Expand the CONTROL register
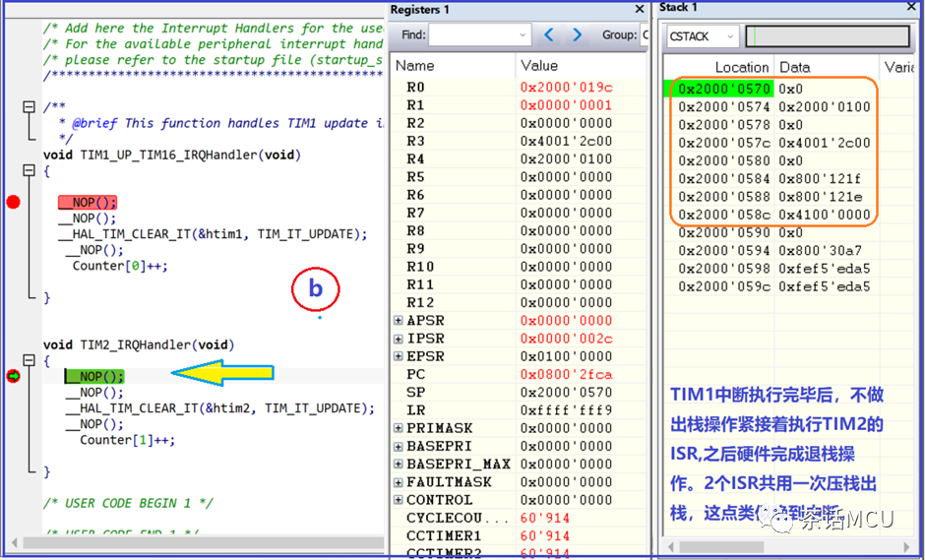The image size is (925, 560). pyautogui.click(x=399, y=500)
